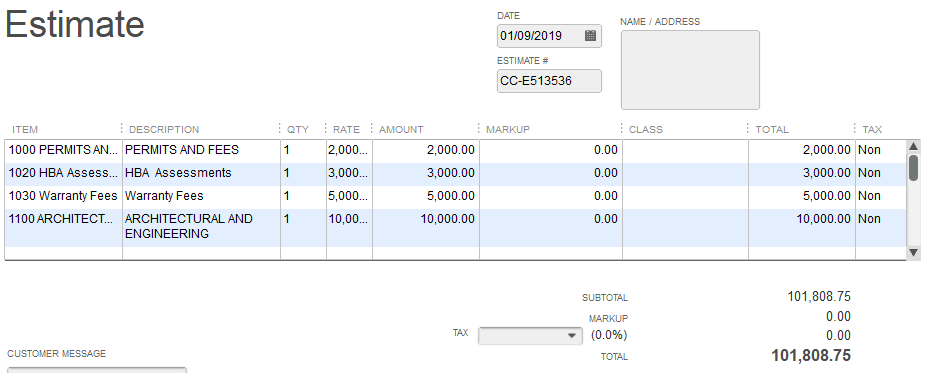Click the Estimate # field CC-E513536
Viewport: 925px width, 373px height.
pyautogui.click(x=549, y=81)
